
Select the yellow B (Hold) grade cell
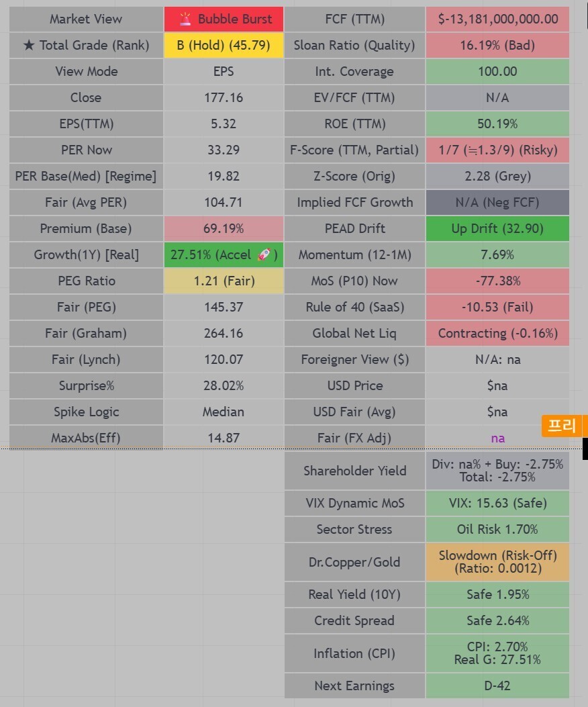(224, 45)
